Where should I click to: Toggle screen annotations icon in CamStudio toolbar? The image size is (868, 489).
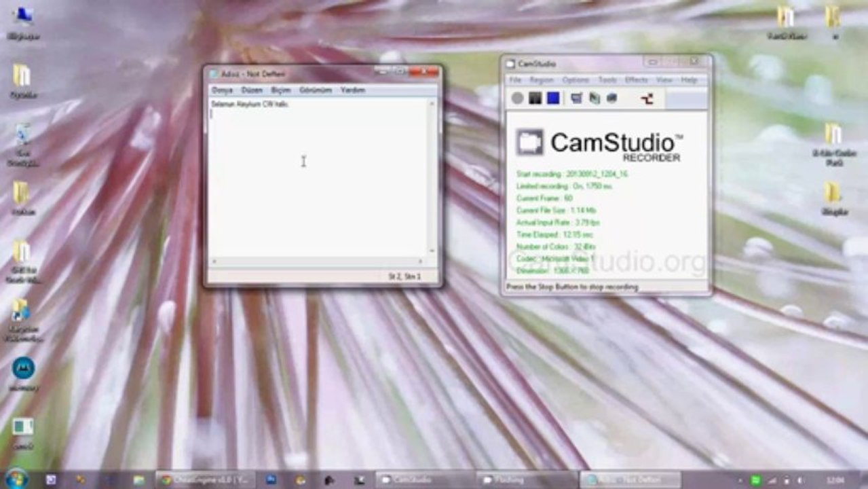tap(576, 98)
